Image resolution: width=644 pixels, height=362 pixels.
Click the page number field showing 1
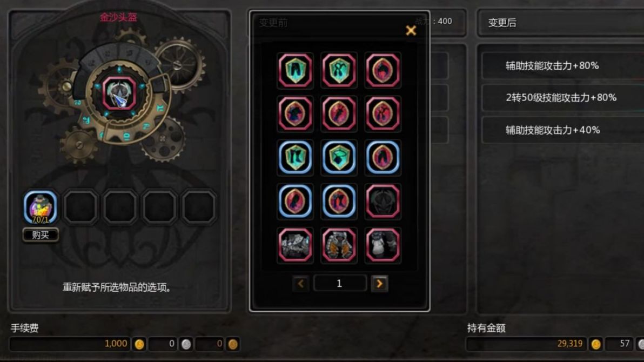[x=340, y=284]
